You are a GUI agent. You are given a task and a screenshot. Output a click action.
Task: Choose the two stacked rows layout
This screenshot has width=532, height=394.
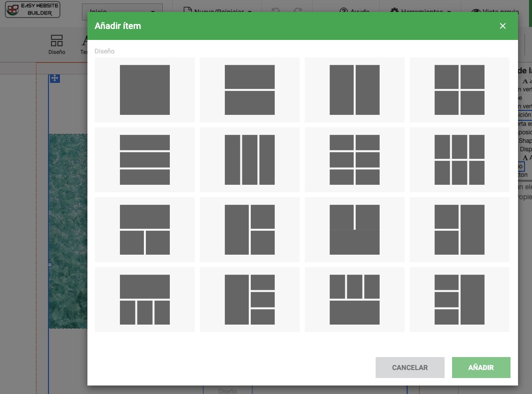[x=250, y=90]
